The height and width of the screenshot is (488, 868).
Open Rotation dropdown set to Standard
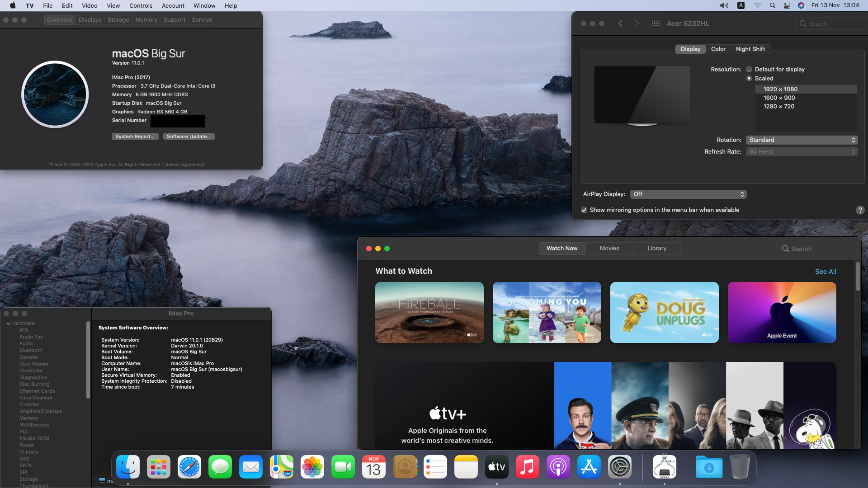[802, 140]
